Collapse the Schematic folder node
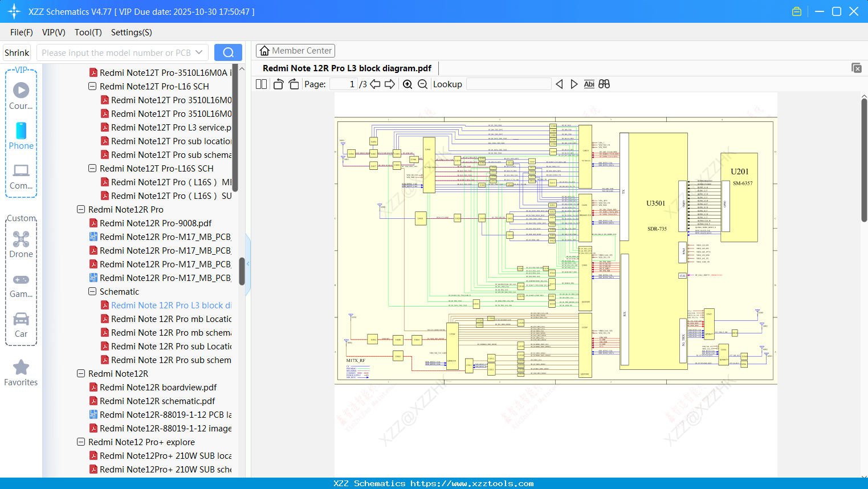Image resolution: width=868 pixels, height=489 pixels. (92, 292)
